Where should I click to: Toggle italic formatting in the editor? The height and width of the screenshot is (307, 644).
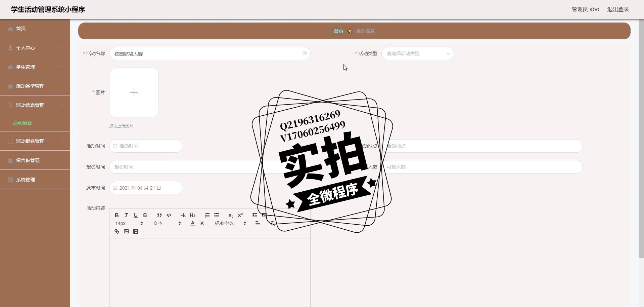pyautogui.click(x=126, y=215)
